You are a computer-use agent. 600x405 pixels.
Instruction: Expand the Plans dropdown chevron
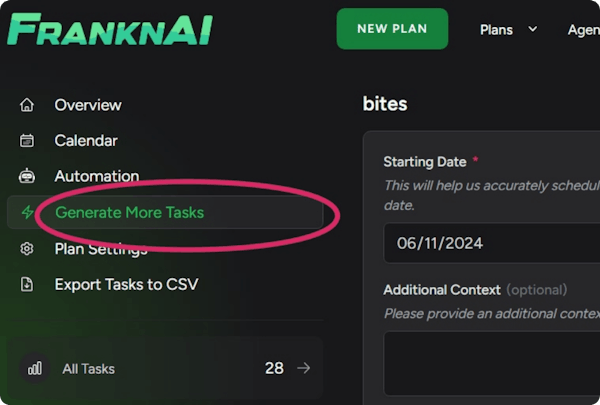pos(533,29)
